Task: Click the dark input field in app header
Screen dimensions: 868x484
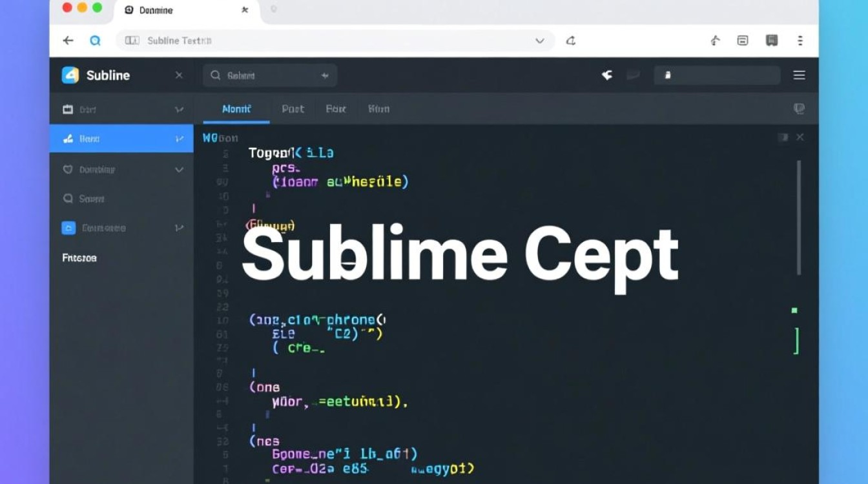Action: (717, 76)
